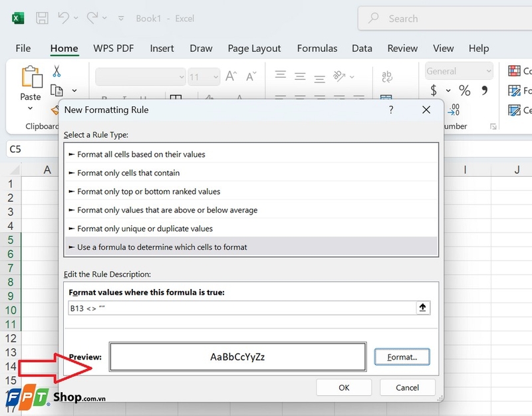The width and height of the screenshot is (532, 416).
Task: Select Format only cells that contain
Action: click(251, 173)
